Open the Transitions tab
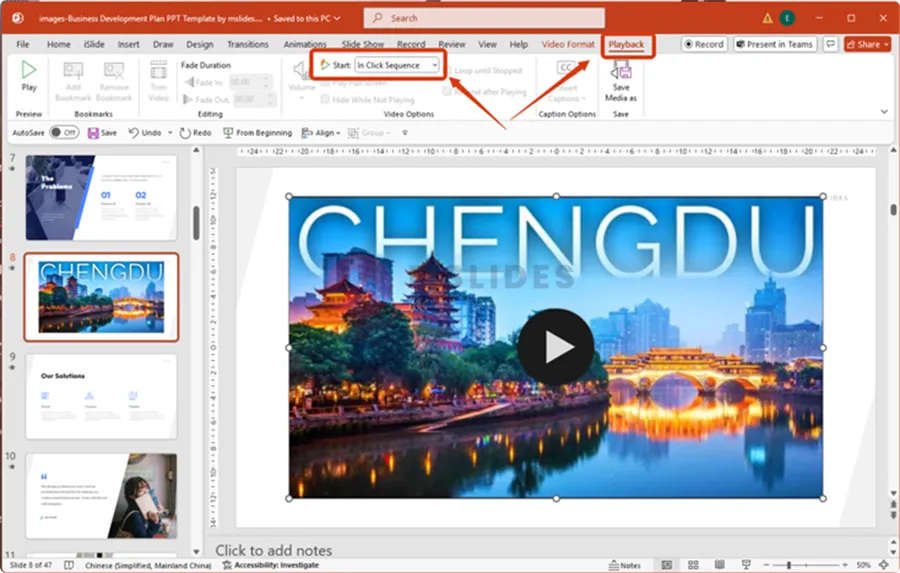 click(x=247, y=44)
